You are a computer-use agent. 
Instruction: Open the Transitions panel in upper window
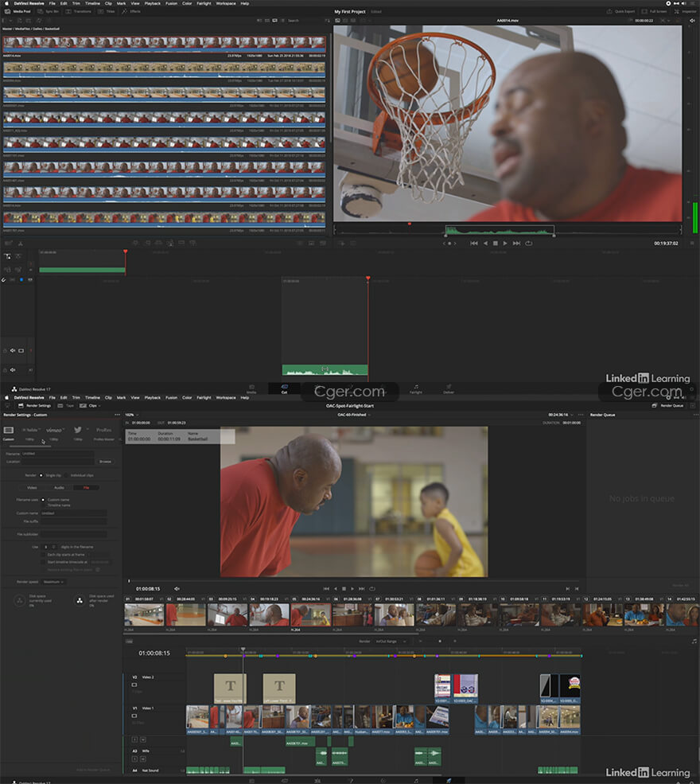coord(79,11)
